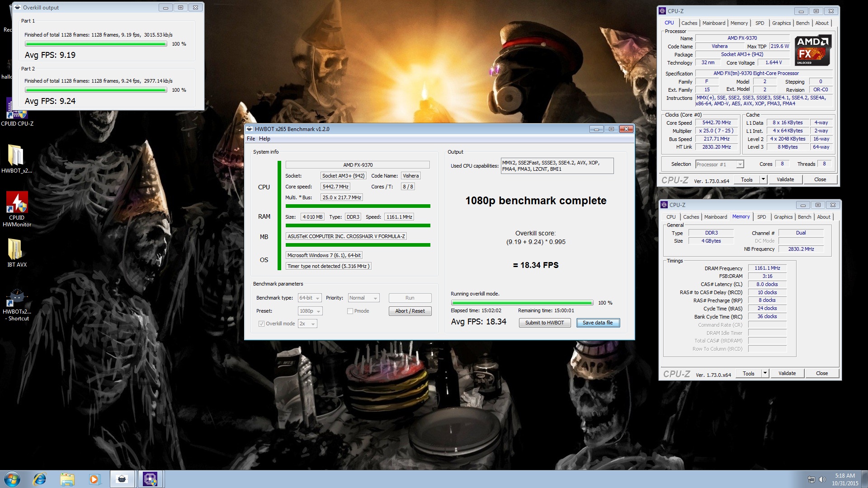Open the File menu in HWBOT x265
868x488 pixels.
coord(251,139)
